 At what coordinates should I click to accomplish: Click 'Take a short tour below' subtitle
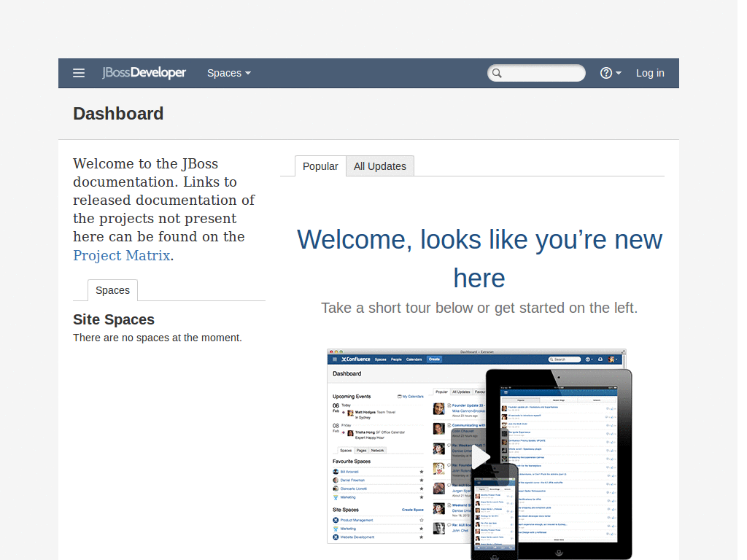pyautogui.click(x=479, y=308)
